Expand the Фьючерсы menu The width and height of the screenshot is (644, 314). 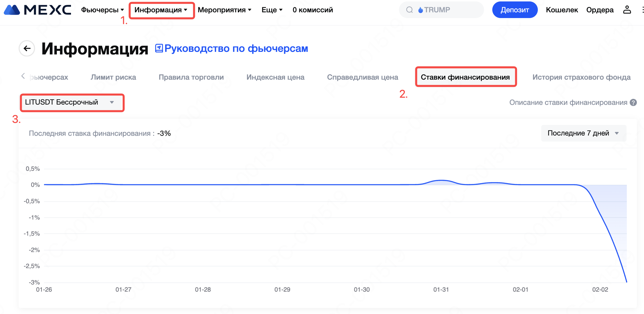point(102,10)
